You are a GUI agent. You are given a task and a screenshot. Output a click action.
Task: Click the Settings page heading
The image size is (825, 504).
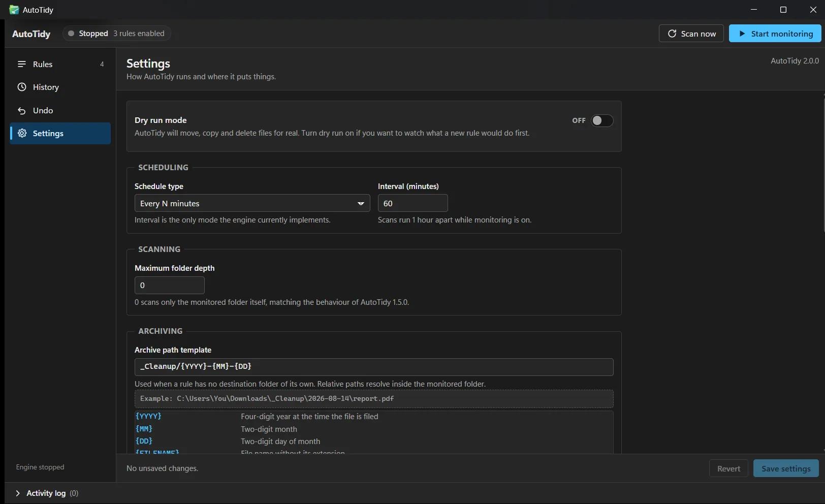click(148, 64)
